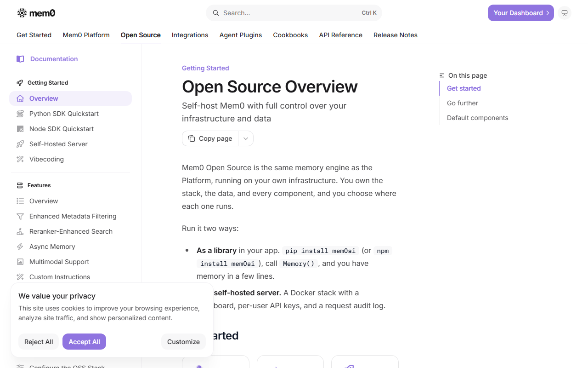Click the list icon beside Features Overview
The width and height of the screenshot is (588, 368).
click(20, 201)
